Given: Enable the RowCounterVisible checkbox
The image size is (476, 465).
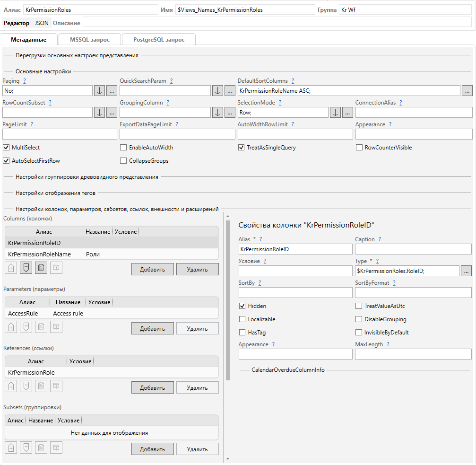Looking at the screenshot, I should [359, 148].
